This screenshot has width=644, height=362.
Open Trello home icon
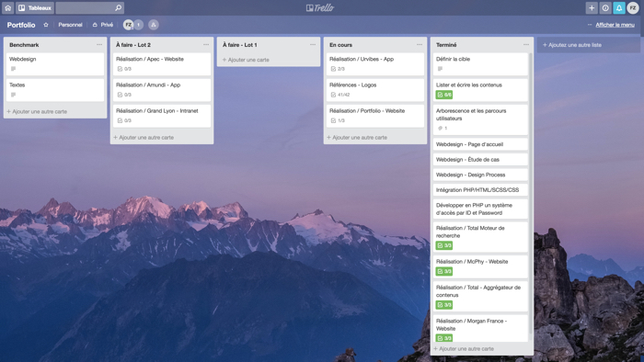[7, 7]
